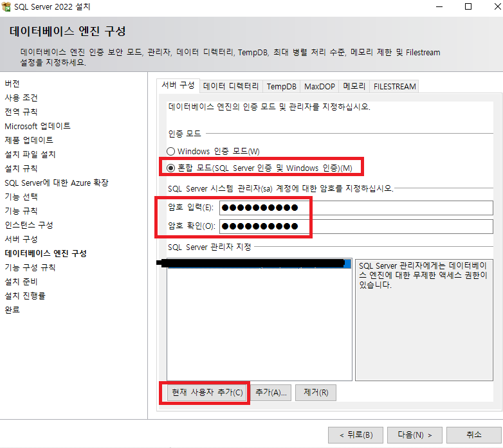Click the 제거(R) button
This screenshot has height=448, width=503.
coord(316,393)
